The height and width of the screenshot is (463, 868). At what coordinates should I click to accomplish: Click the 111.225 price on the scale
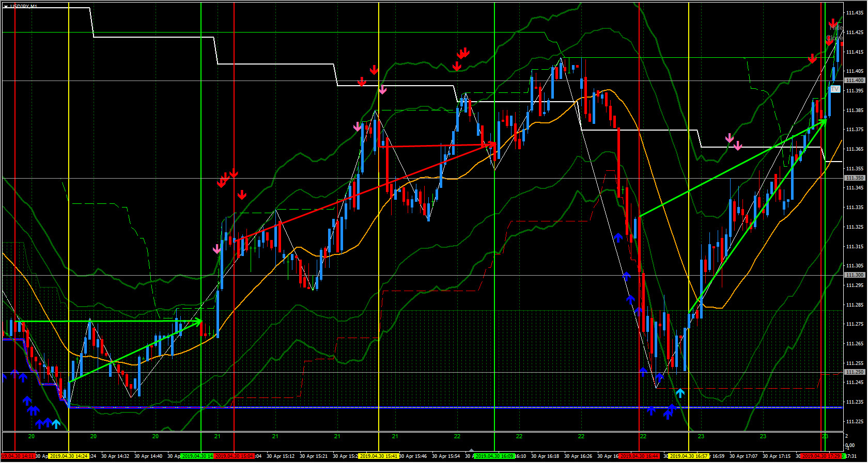(x=855, y=422)
